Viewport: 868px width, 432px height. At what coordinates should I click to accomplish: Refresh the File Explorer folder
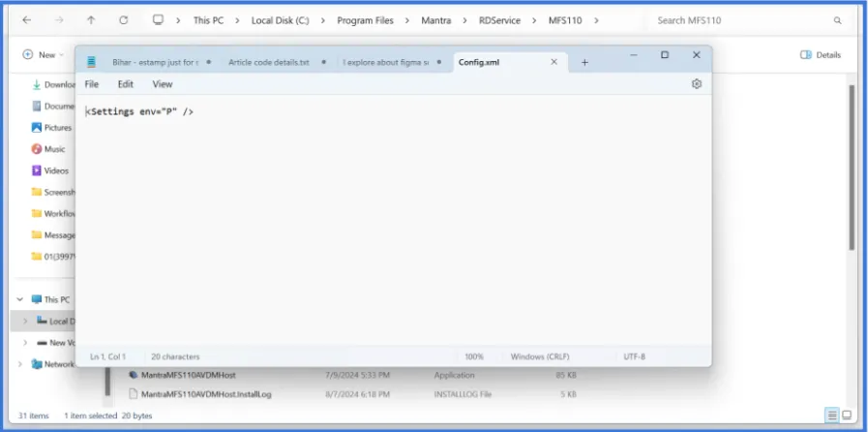pyautogui.click(x=124, y=20)
